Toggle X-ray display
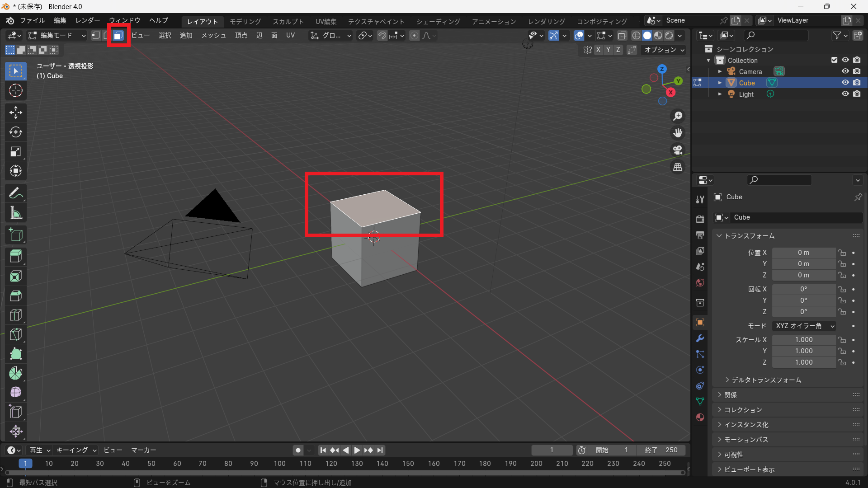The image size is (868, 488). (622, 35)
